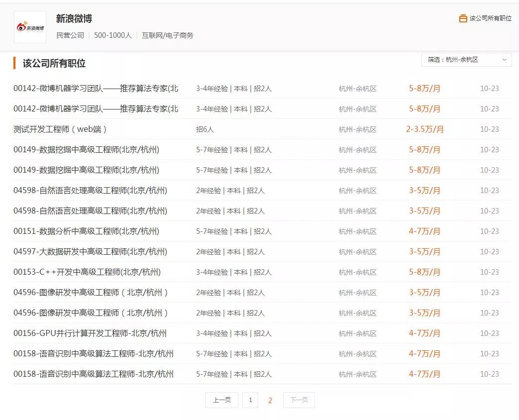Click the 下一页 next page button
The height and width of the screenshot is (420, 519).
299,400
